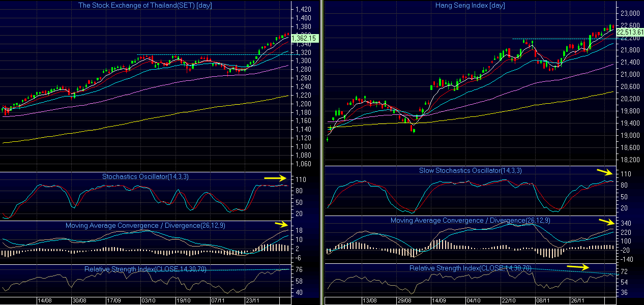Click the 18 value on SET MACD axis
644x305 pixels.
[299, 231]
